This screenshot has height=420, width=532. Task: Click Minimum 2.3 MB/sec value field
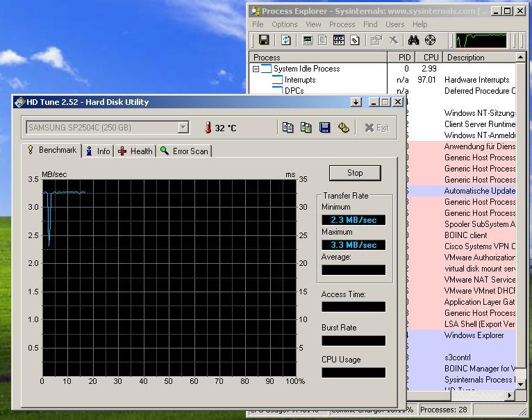click(x=354, y=220)
